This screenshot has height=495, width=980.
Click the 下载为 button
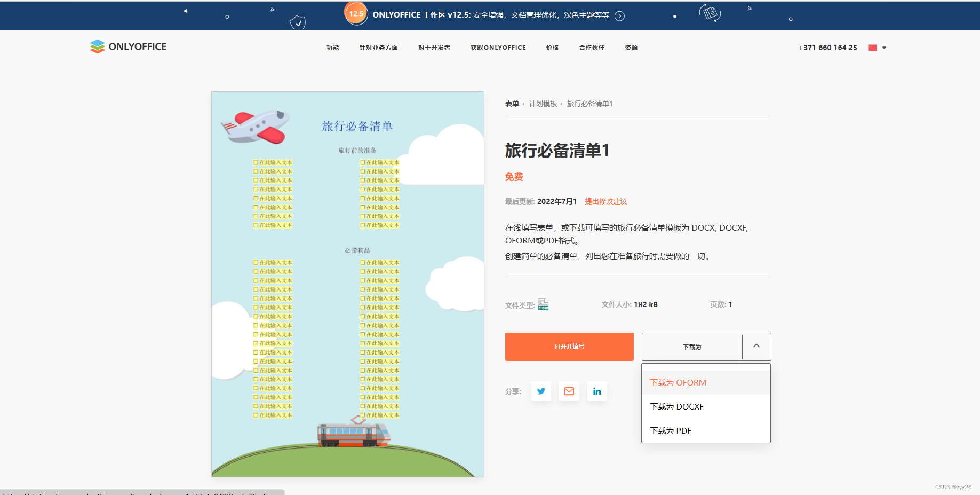tap(692, 347)
